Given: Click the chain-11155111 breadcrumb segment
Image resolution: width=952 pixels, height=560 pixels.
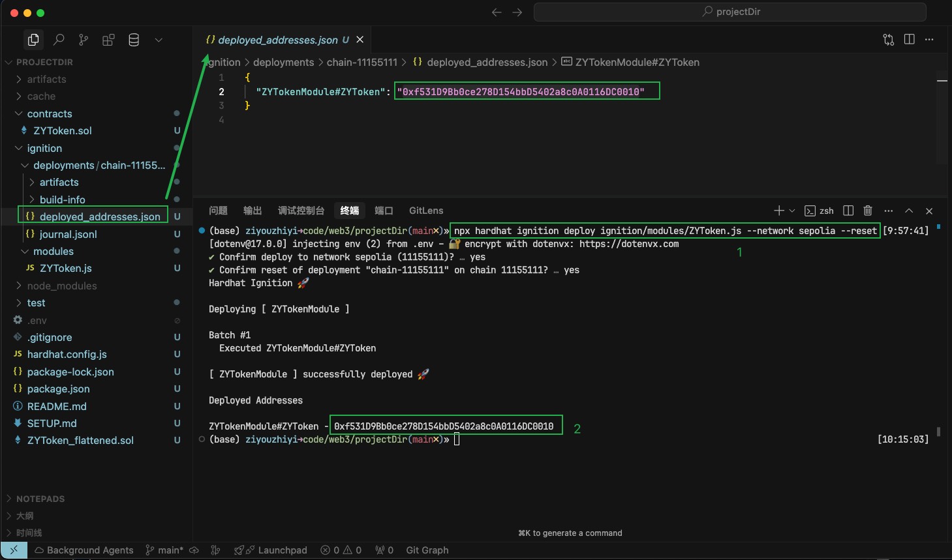Looking at the screenshot, I should [361, 62].
